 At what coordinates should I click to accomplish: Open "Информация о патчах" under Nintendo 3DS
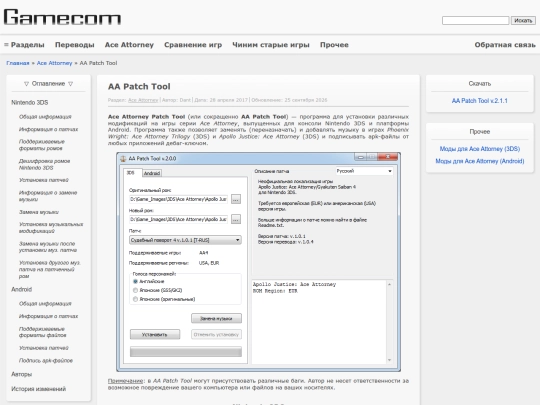[x=48, y=129]
